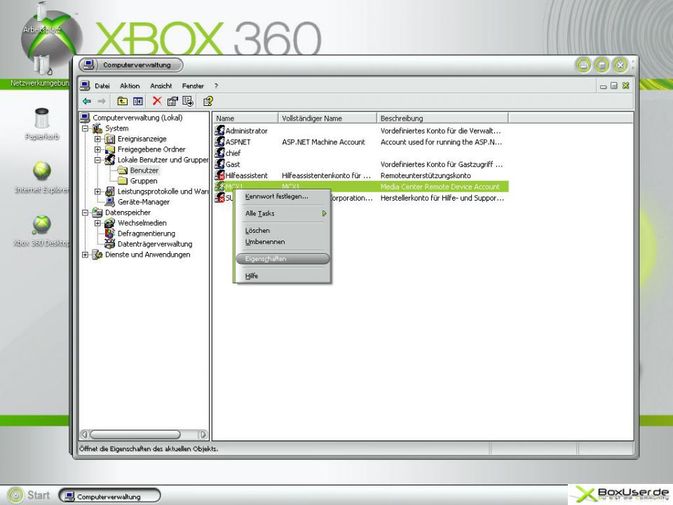Expand the Leistungsprotokolle node
The width and height of the screenshot is (673, 505).
[x=97, y=191]
